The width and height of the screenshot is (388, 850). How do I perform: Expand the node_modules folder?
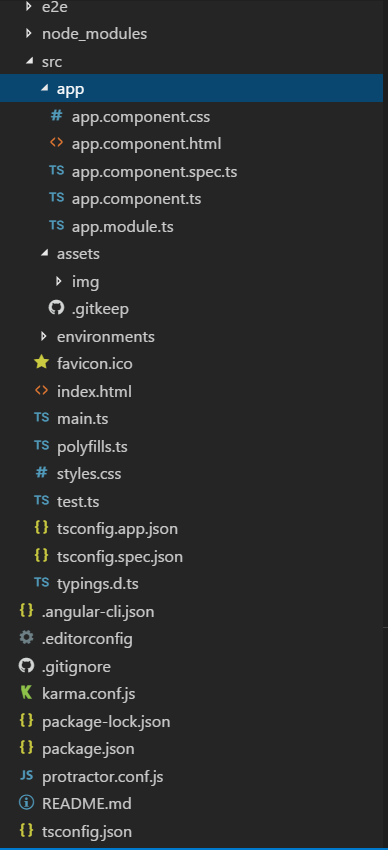(x=29, y=34)
